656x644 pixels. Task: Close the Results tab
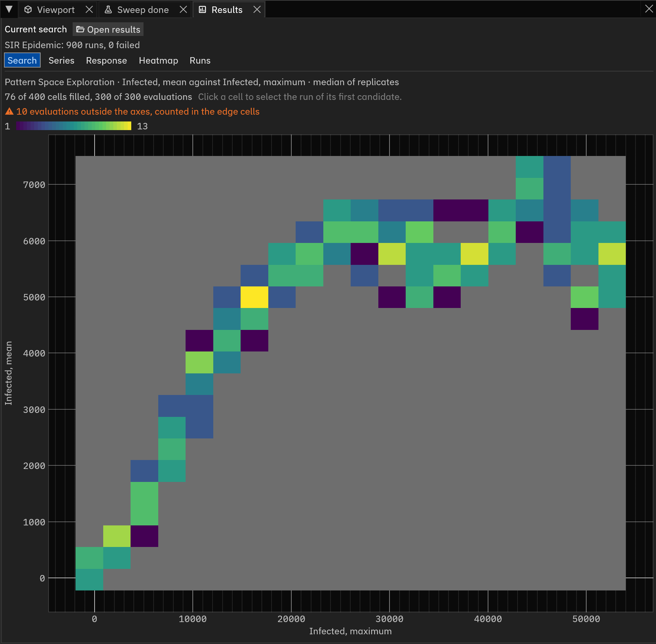257,10
